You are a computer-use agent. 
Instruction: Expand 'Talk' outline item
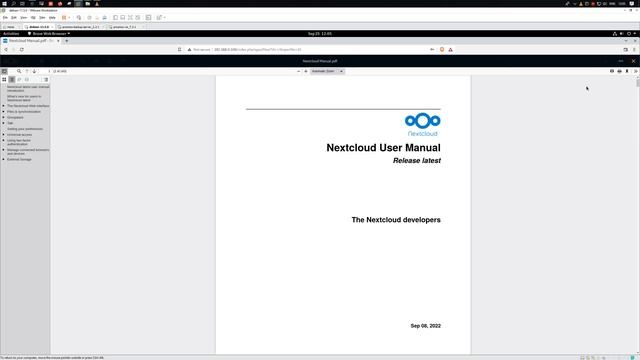click(x=4, y=123)
